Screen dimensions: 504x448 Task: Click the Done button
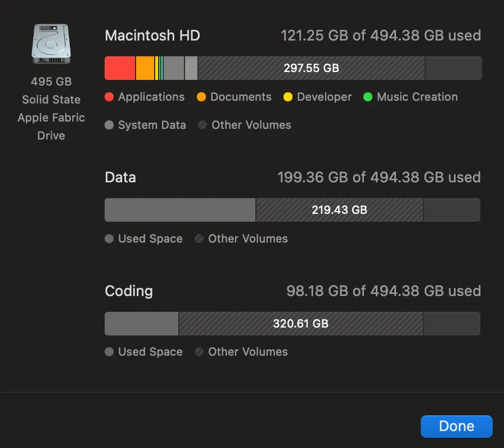click(456, 426)
